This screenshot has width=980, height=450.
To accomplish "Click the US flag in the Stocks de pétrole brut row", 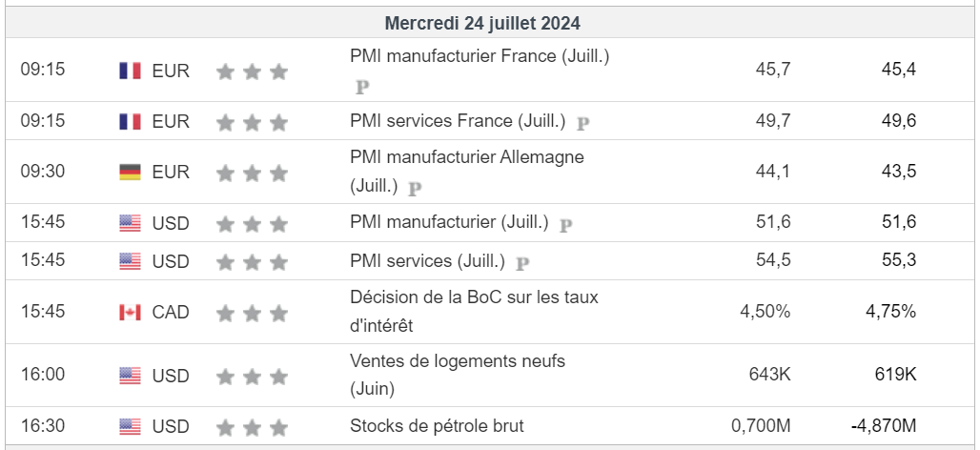I will (x=130, y=426).
